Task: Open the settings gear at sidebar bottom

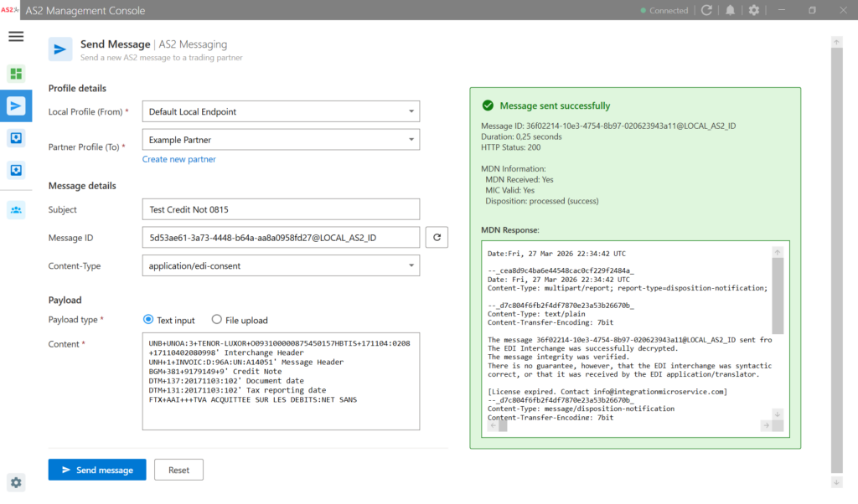Action: (16, 482)
